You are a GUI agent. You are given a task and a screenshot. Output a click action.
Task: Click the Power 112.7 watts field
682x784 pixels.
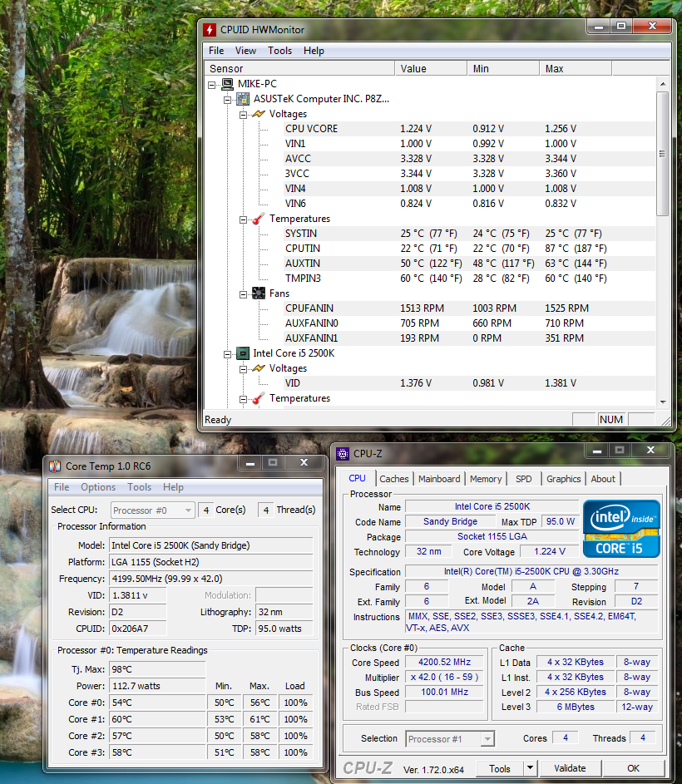[158, 686]
